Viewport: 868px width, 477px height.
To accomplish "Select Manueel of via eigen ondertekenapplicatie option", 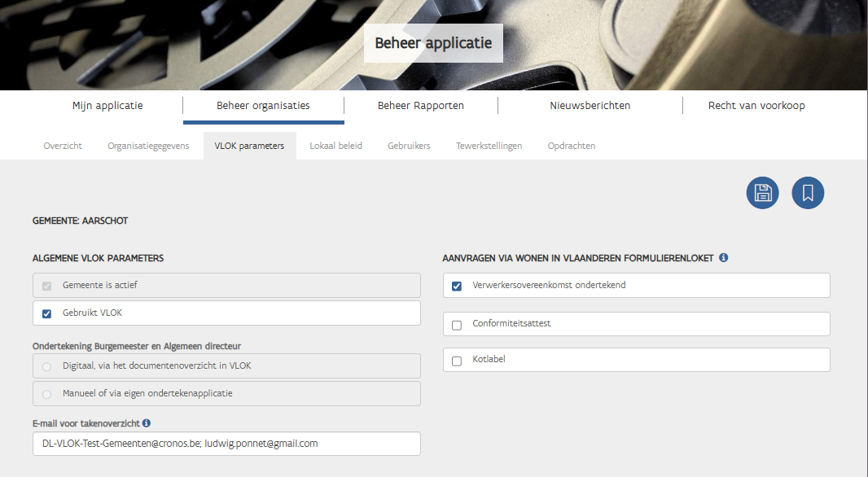I will tap(46, 394).
